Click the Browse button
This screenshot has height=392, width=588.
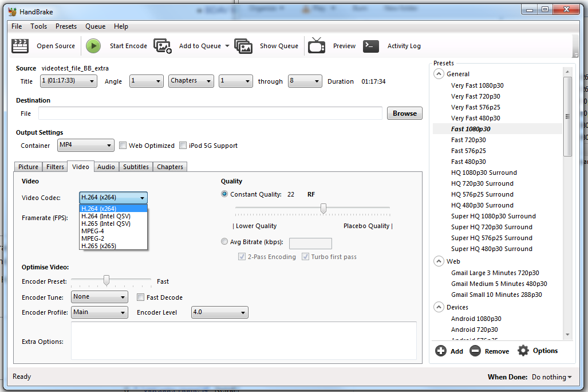[x=405, y=113]
